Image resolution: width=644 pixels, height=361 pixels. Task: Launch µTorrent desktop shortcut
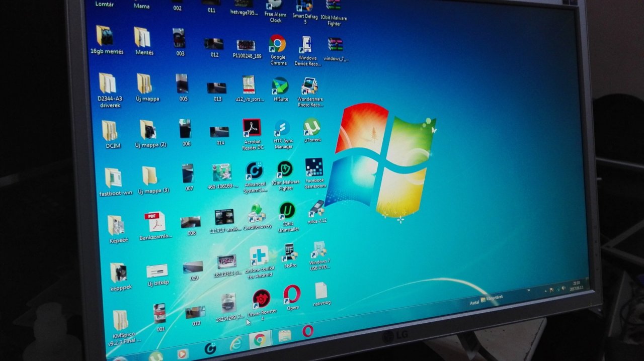click(312, 127)
